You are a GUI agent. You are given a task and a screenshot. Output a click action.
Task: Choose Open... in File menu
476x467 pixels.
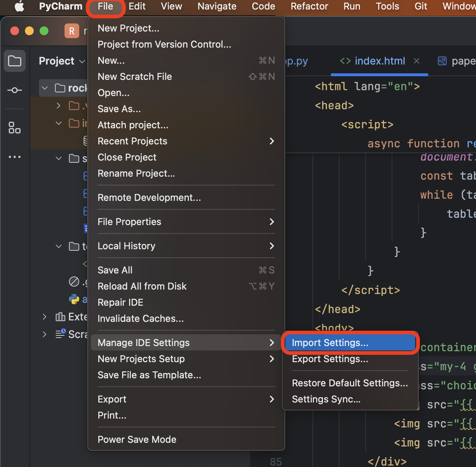pos(186,93)
